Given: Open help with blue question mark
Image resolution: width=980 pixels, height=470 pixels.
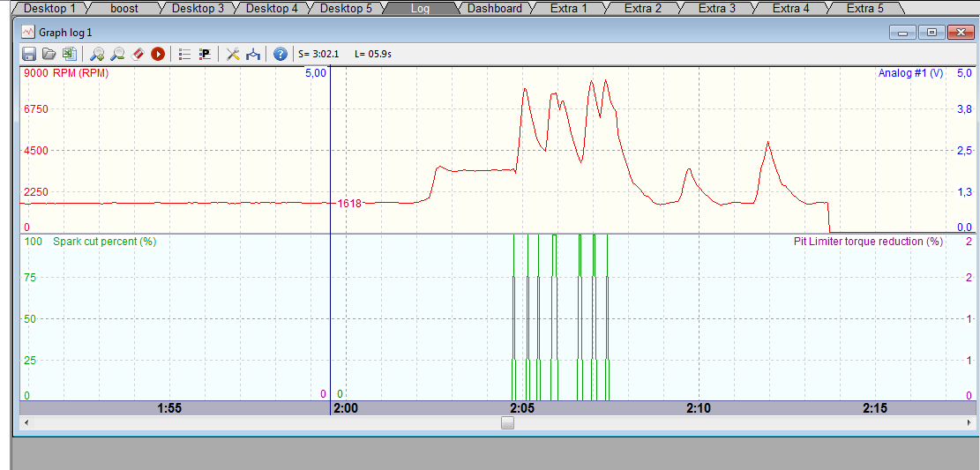Looking at the screenshot, I should (x=281, y=54).
